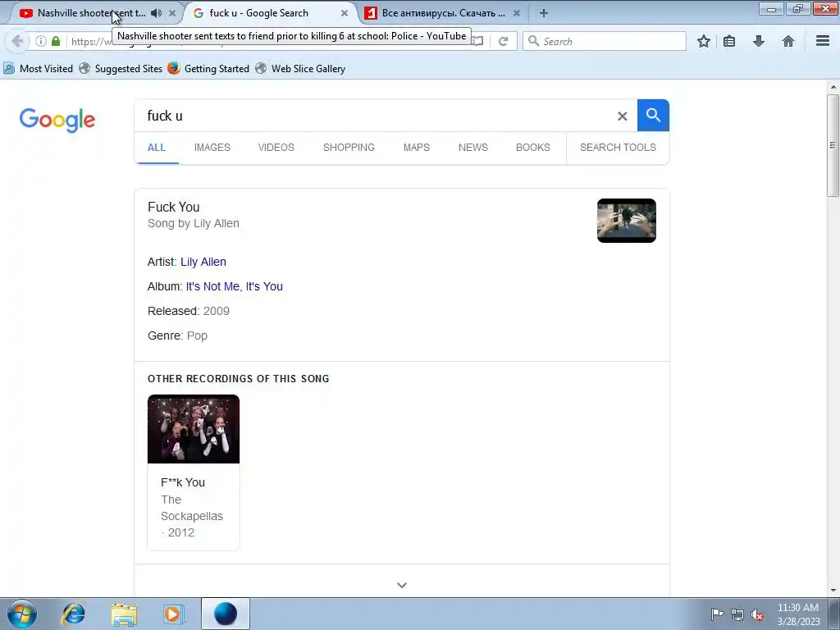Viewport: 840px width, 630px height.
Task: Open the Suggested Sites bookmark
Action: [121, 69]
